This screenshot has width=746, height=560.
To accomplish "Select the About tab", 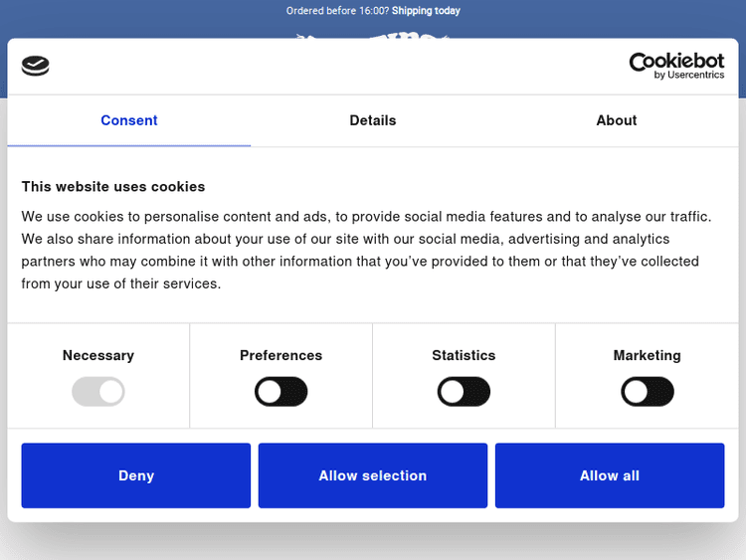I will click(616, 120).
